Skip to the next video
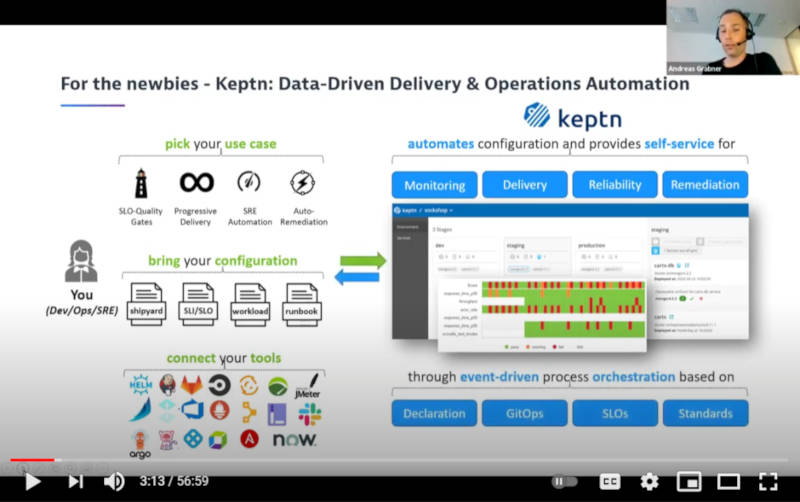This screenshot has height=502, width=800. (x=76, y=481)
